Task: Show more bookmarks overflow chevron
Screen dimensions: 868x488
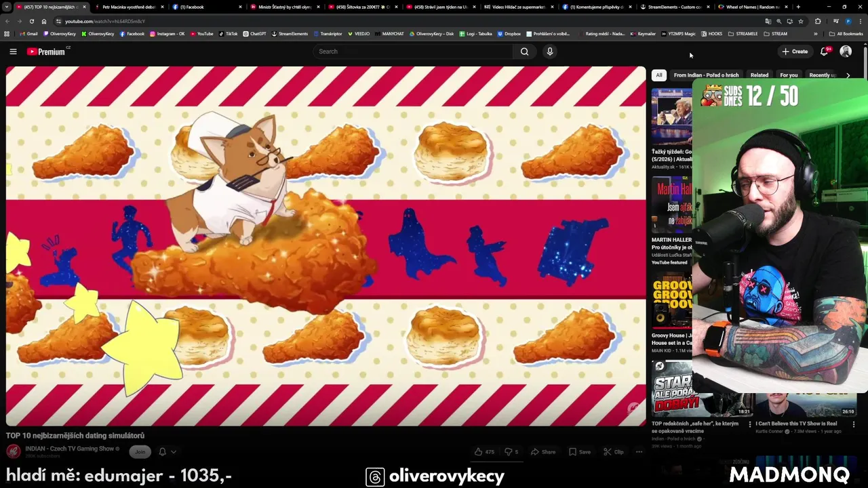Action: pyautogui.click(x=816, y=33)
